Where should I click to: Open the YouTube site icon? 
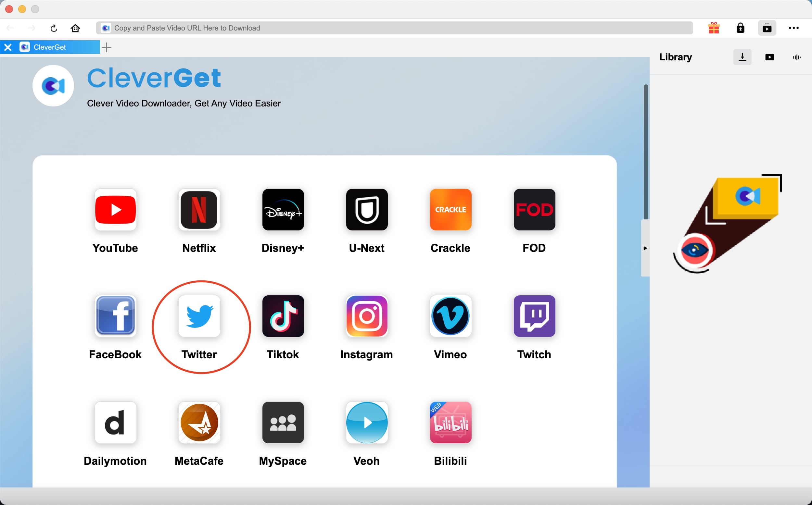click(115, 210)
